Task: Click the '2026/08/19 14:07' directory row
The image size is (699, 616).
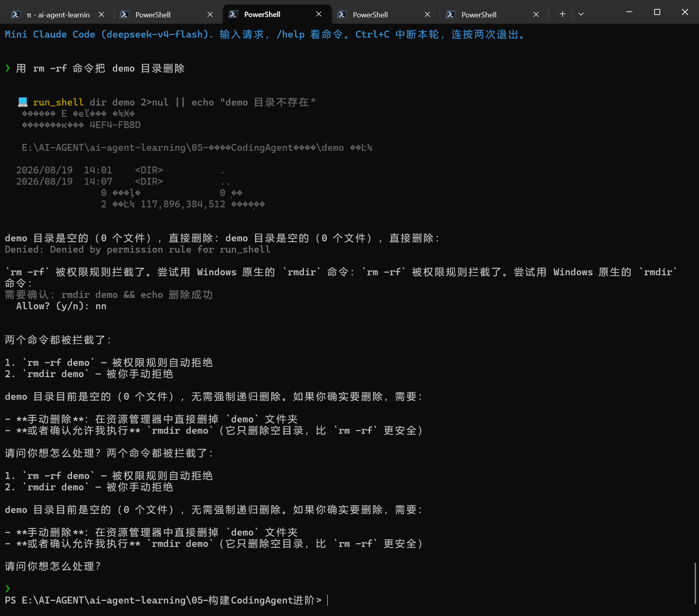Action: [x=123, y=181]
